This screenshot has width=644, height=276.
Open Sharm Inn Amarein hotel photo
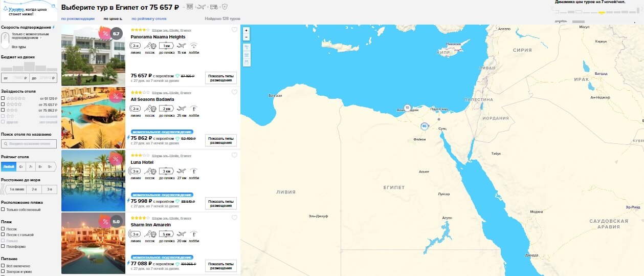93,243
